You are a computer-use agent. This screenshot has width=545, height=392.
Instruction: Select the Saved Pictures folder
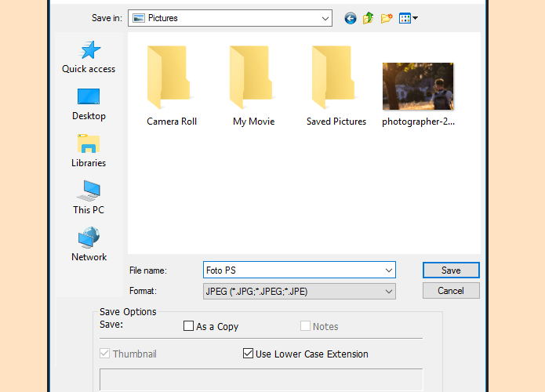click(x=336, y=85)
